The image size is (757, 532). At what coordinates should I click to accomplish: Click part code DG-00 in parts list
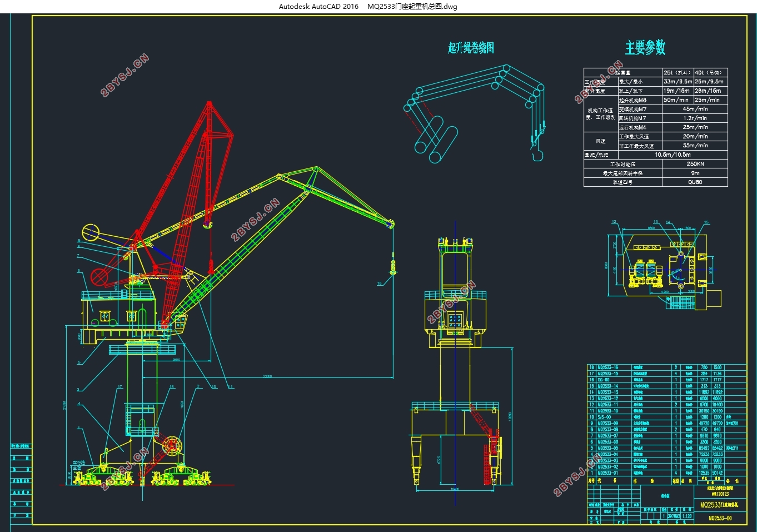pos(604,380)
